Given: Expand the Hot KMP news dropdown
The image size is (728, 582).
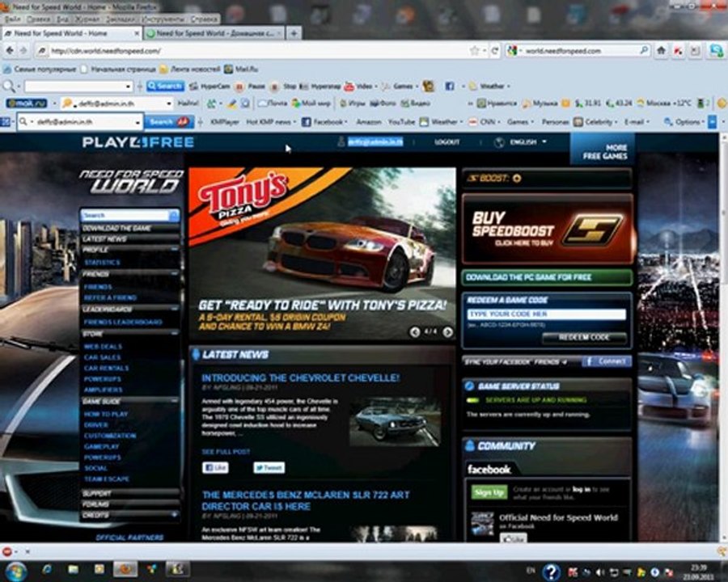Looking at the screenshot, I should [271, 121].
